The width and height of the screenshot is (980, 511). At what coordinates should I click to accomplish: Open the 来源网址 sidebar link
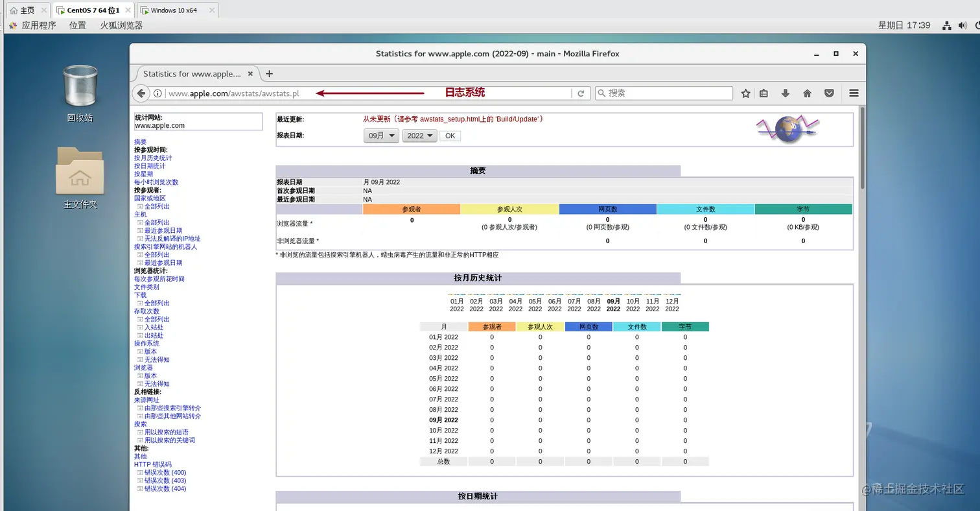pyautogui.click(x=146, y=400)
